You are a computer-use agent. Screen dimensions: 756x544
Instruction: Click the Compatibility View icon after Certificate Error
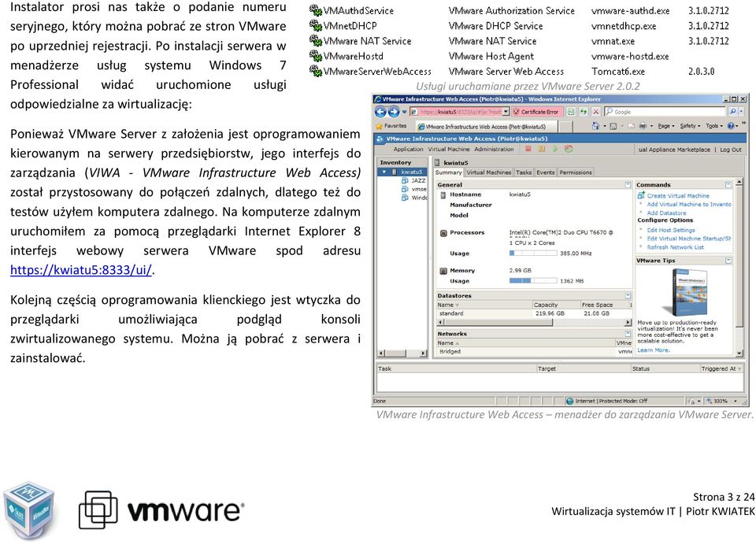[572, 112]
